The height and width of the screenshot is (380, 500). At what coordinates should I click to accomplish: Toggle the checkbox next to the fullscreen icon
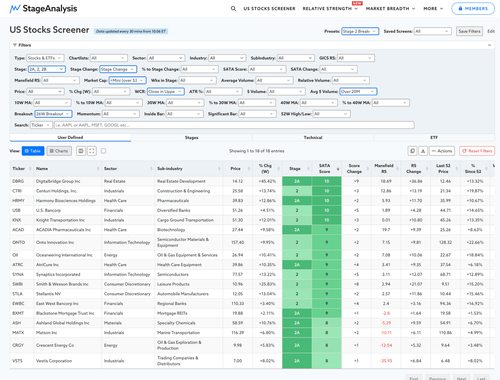(x=104, y=151)
